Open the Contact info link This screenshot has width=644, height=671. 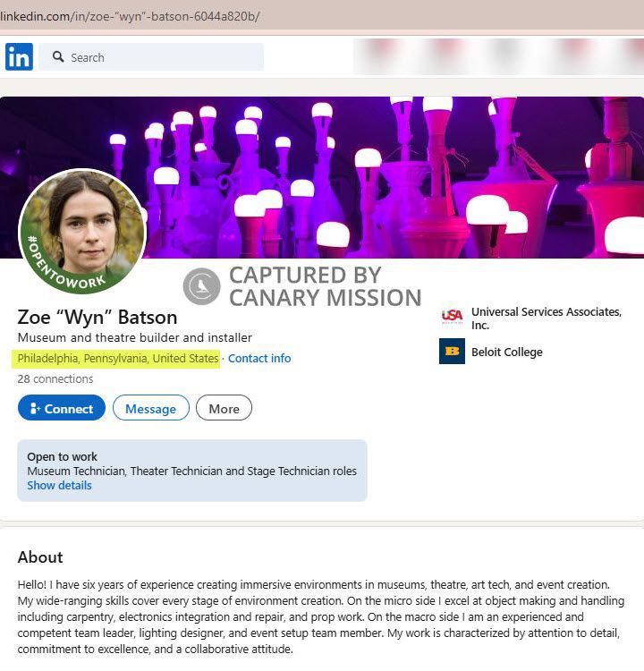259,358
